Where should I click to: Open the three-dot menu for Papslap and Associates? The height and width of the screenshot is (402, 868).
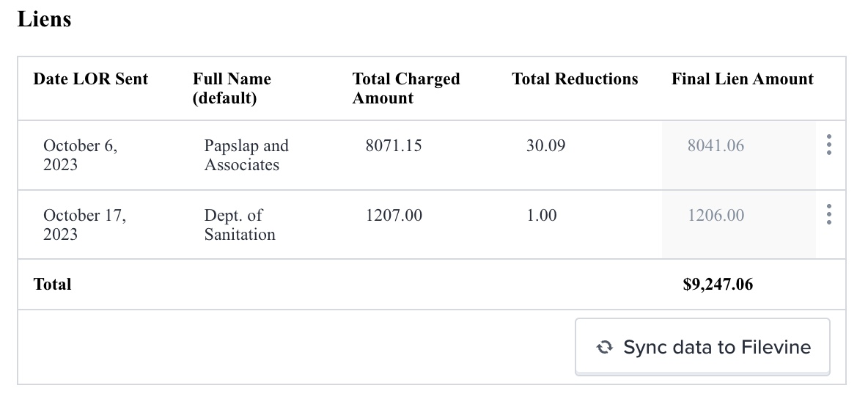(x=828, y=145)
